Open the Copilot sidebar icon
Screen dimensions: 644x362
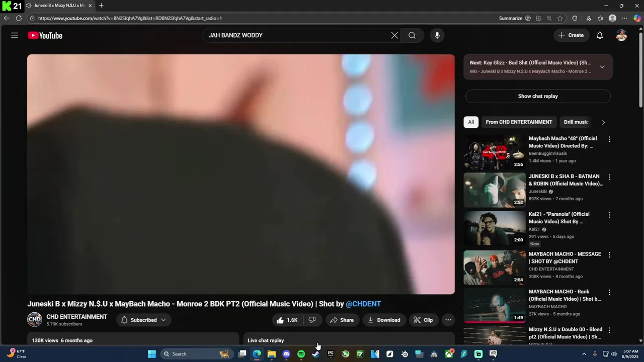click(637, 18)
